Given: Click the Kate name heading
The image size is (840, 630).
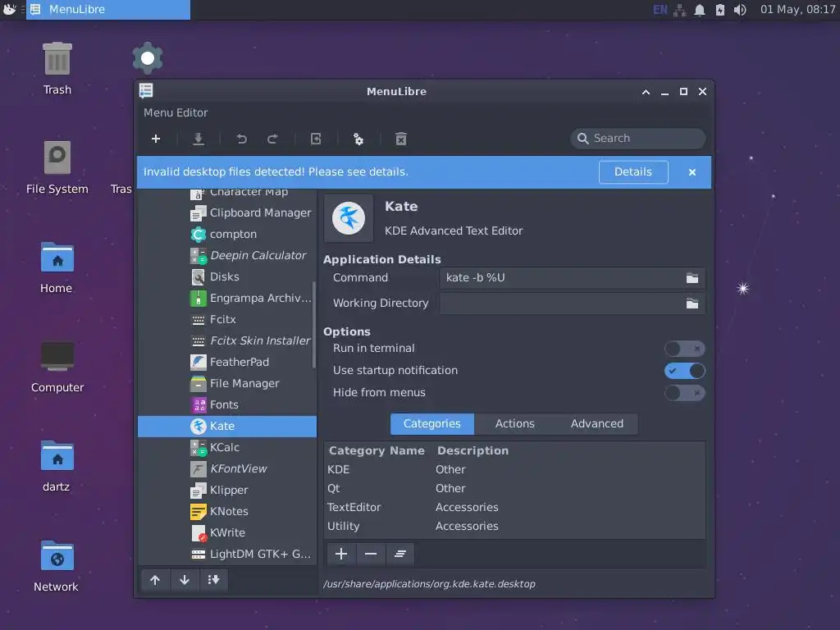Looking at the screenshot, I should point(401,207).
